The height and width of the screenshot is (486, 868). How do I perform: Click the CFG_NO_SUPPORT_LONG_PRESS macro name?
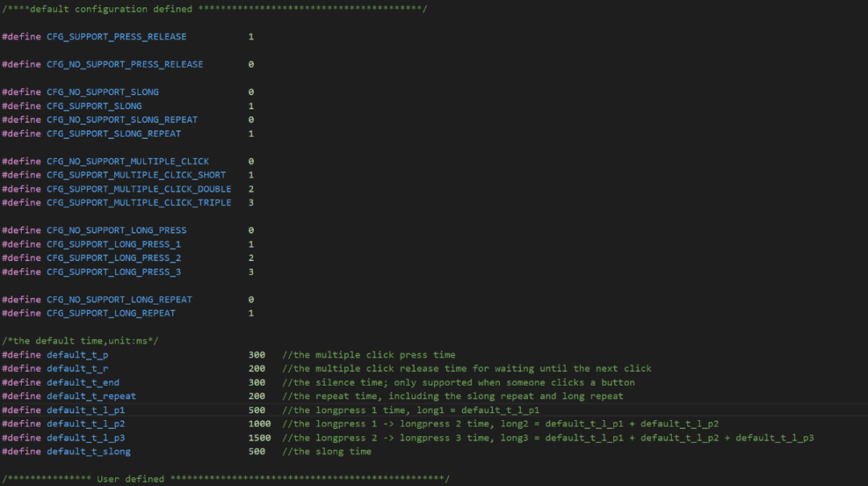pos(116,231)
